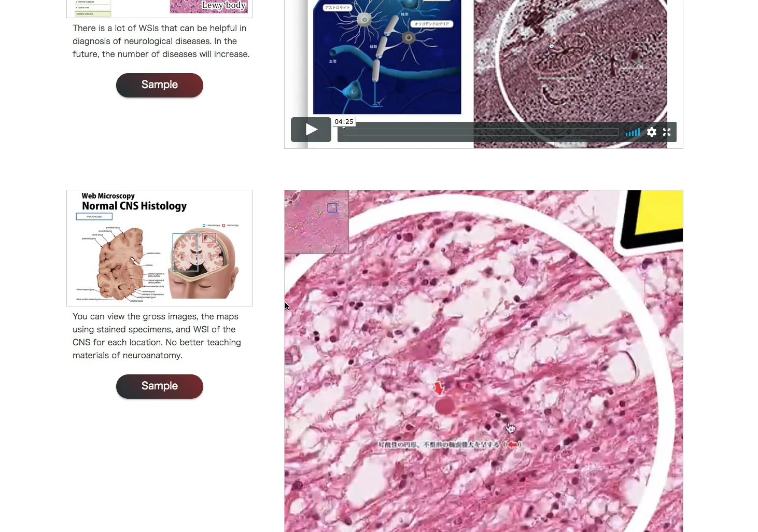
Task: Click the Sample button under Normal CNS Histology
Action: 160,386
